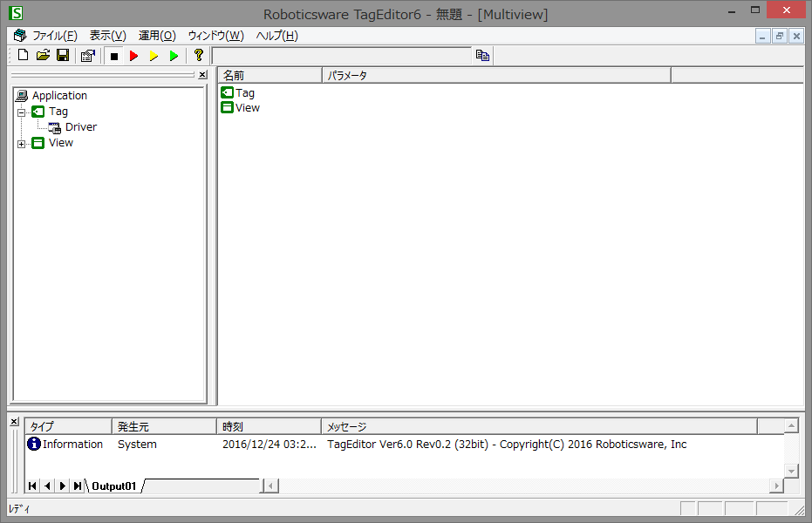Click the 発生元 column header
812x523 pixels.
pos(164,426)
